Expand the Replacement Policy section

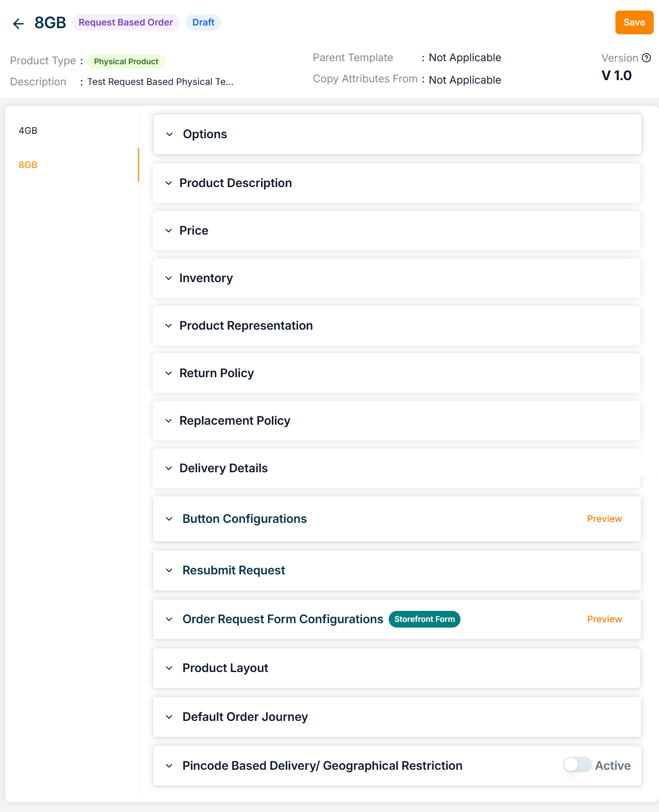coord(235,421)
